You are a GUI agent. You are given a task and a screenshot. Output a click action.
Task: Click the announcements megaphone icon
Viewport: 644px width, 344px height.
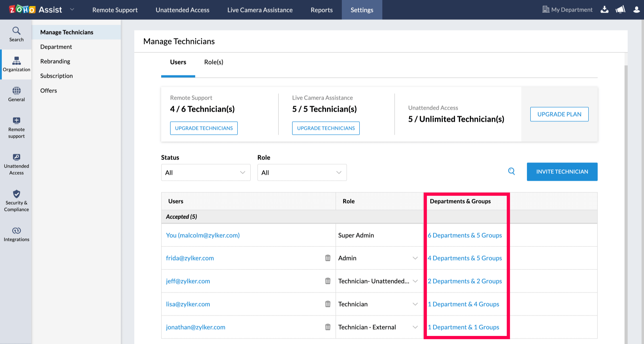[x=620, y=10]
